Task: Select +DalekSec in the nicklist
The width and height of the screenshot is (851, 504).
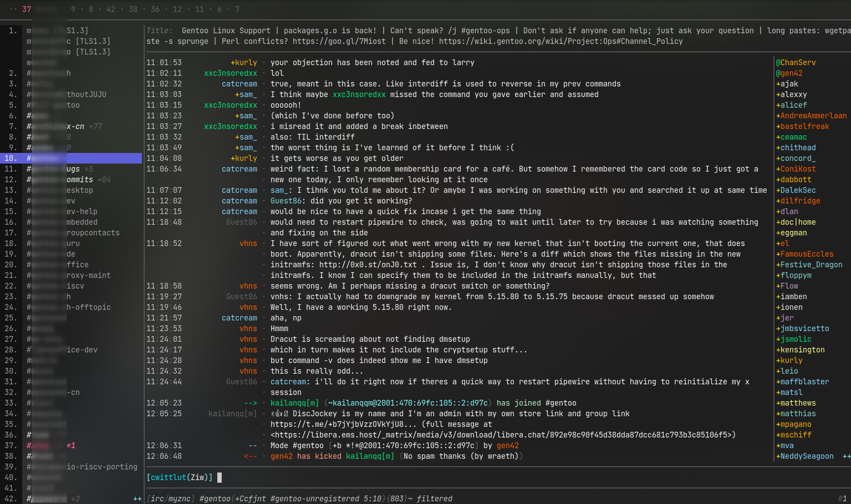Action: [796, 190]
